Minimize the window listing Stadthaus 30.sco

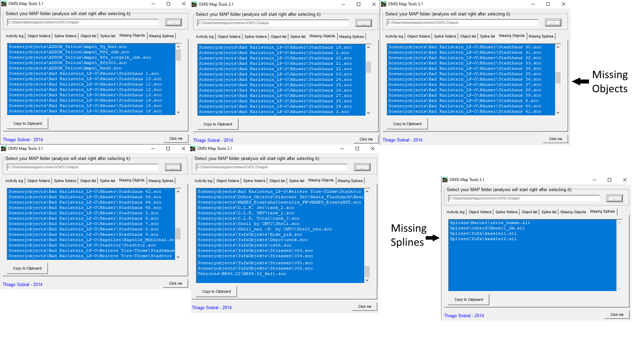click(533, 4)
